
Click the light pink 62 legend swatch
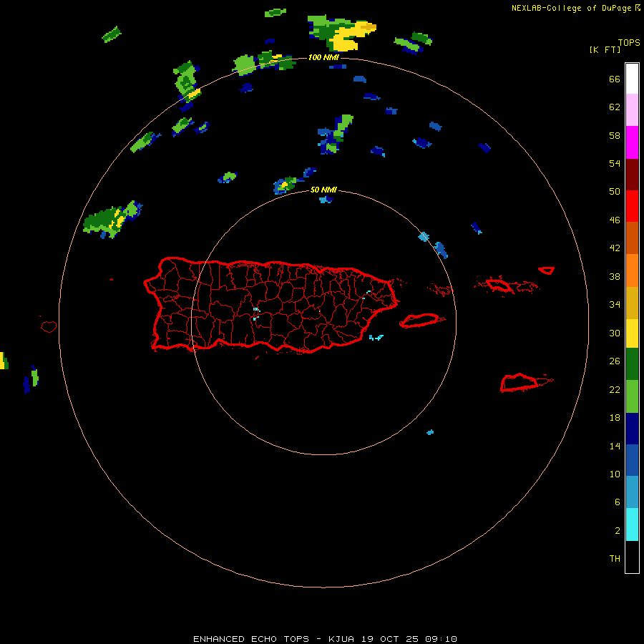coord(632,110)
